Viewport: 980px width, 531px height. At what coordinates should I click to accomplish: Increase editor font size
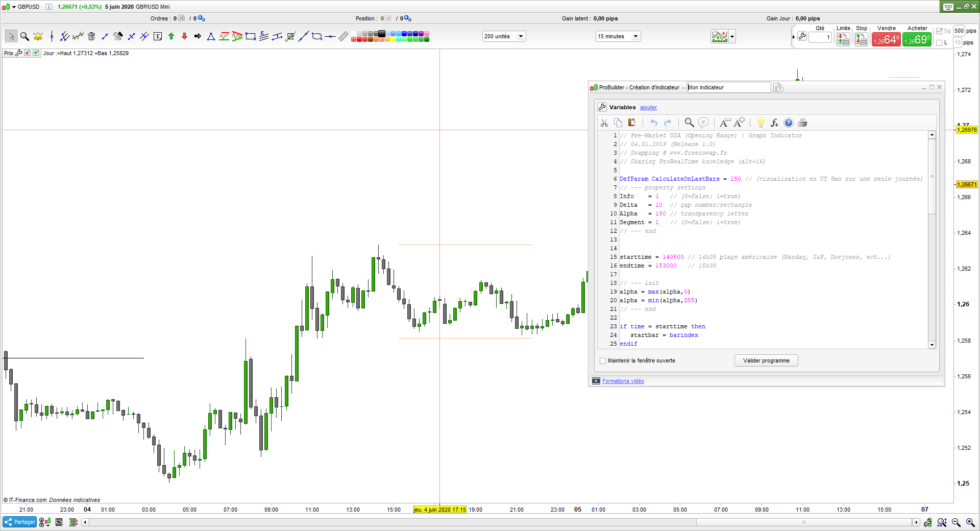point(739,123)
